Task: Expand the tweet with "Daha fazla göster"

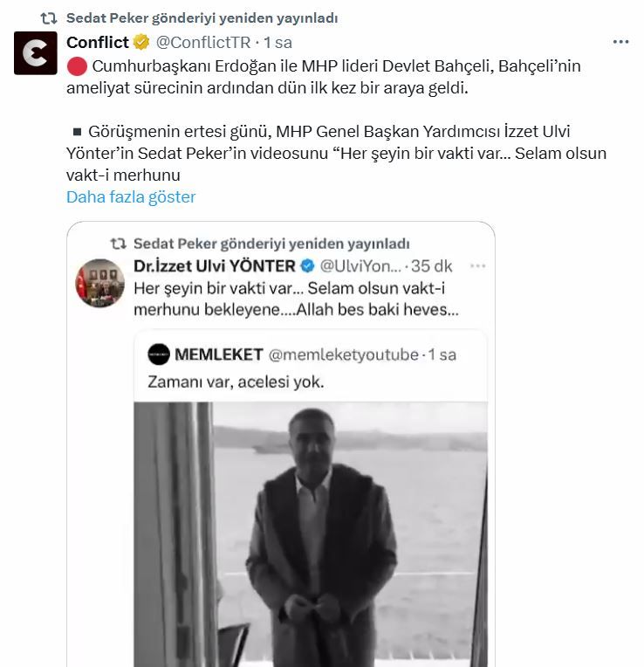Action: pyautogui.click(x=131, y=196)
